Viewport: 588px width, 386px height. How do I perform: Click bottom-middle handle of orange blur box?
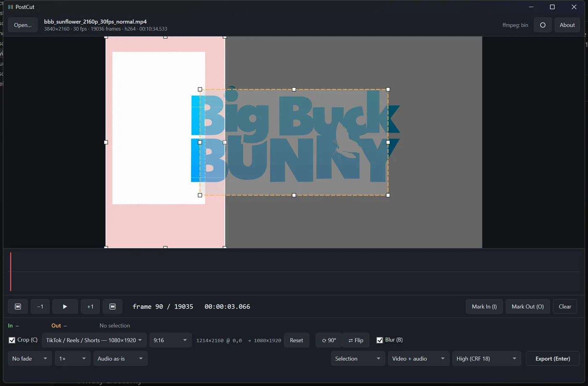pyautogui.click(x=294, y=195)
